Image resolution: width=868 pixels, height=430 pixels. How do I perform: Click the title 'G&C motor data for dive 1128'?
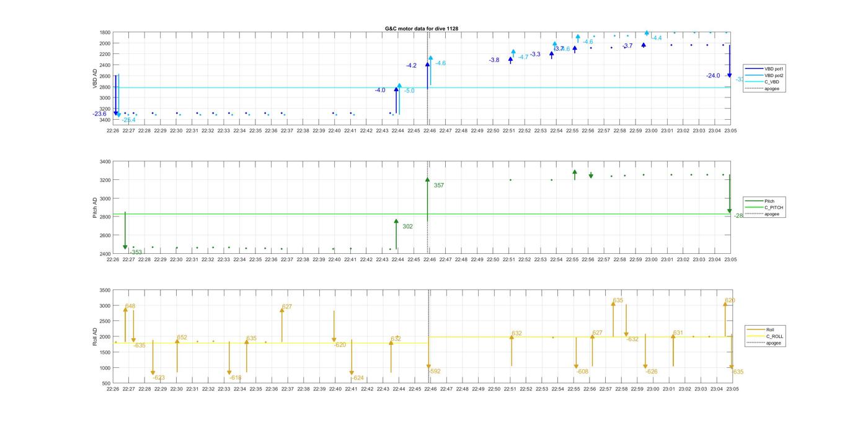point(422,29)
